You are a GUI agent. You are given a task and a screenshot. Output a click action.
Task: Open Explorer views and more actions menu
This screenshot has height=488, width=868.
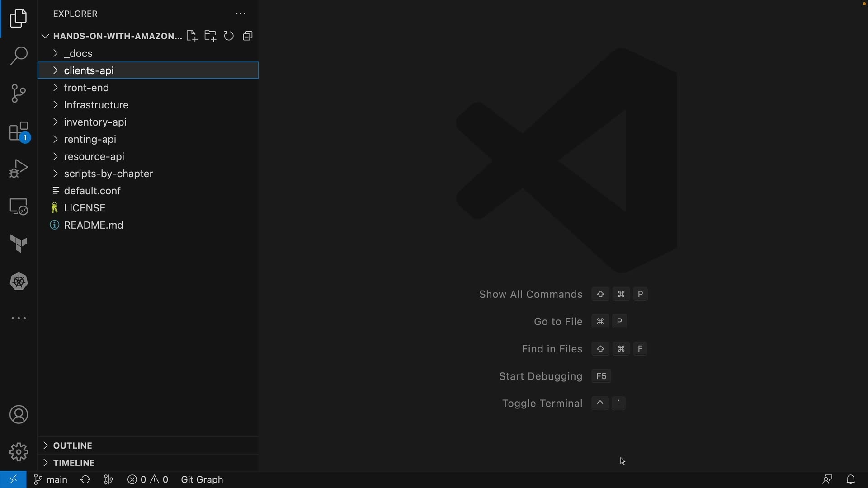tap(241, 14)
